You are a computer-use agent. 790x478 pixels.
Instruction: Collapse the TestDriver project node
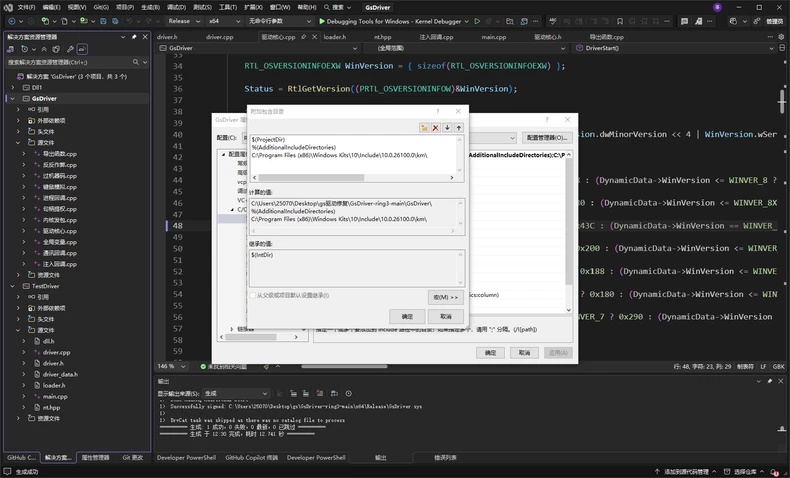pyautogui.click(x=13, y=286)
